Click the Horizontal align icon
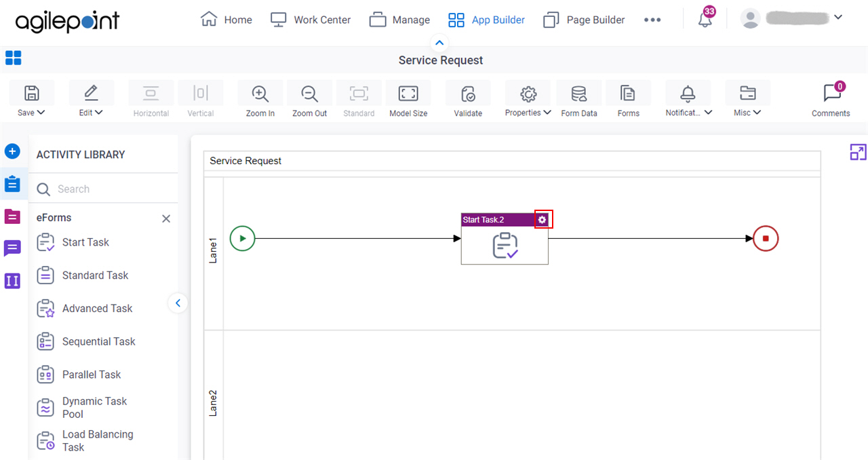Viewport: 868px width, 460px height. click(x=151, y=93)
